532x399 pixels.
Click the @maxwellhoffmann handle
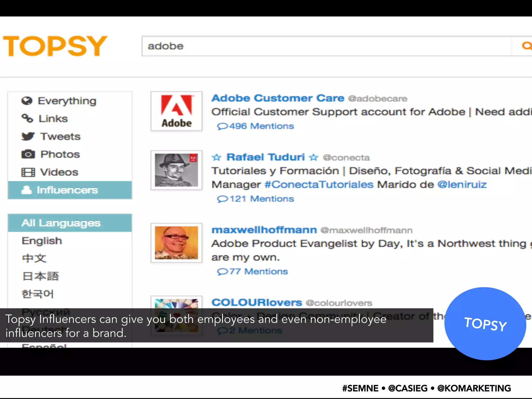click(366, 230)
